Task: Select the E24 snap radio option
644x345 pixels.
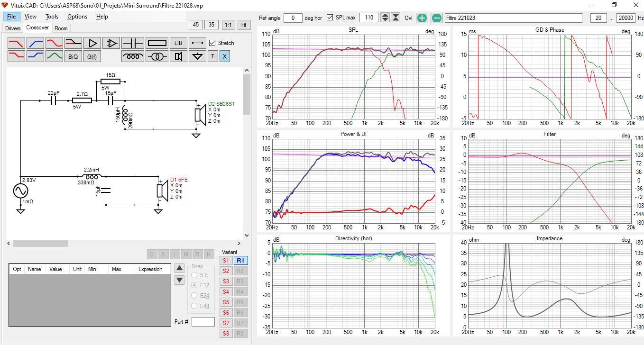Action: click(x=194, y=296)
